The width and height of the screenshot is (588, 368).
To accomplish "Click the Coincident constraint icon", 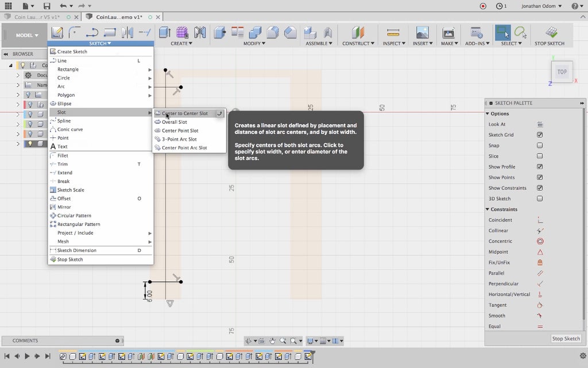I will click(540, 220).
